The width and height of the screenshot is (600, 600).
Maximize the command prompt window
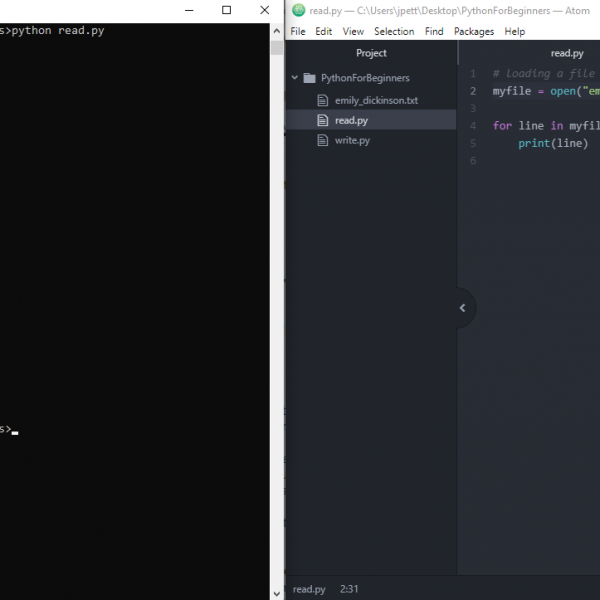[227, 10]
